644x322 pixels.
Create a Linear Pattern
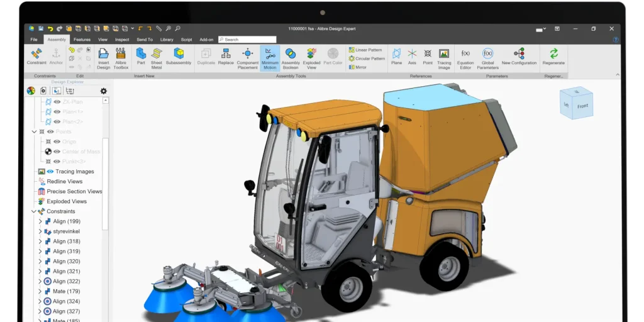click(365, 50)
